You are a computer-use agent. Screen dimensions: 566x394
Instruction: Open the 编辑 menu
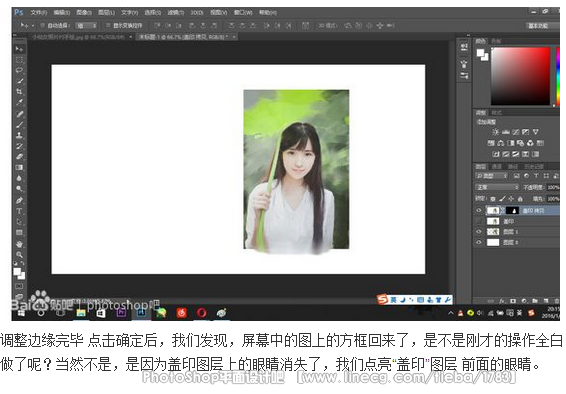click(62, 13)
